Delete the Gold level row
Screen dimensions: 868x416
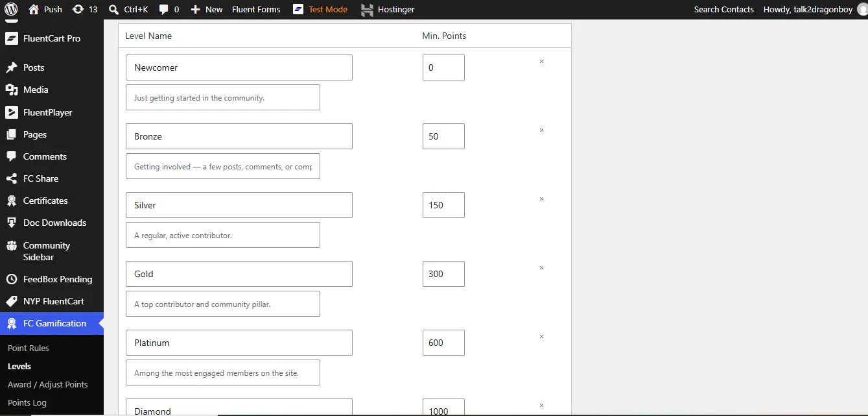[x=541, y=267]
